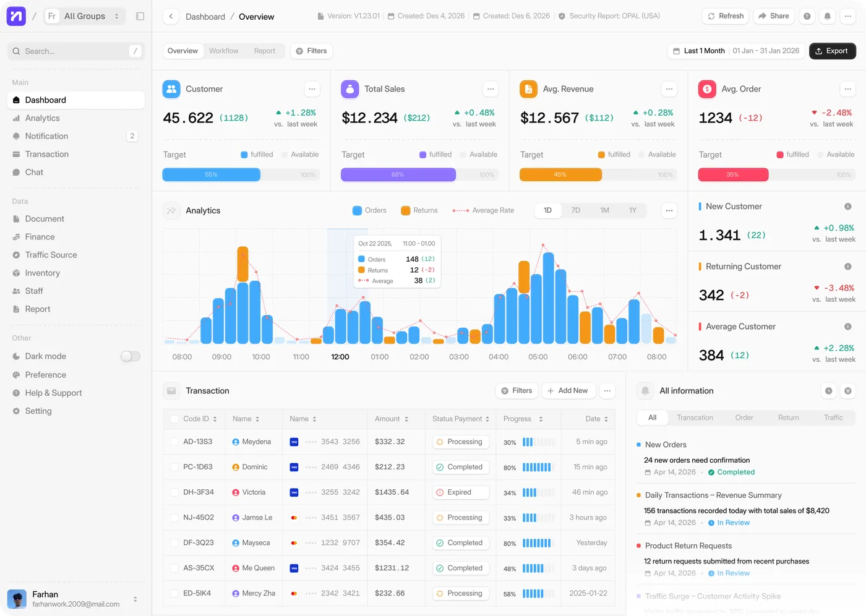Screen dimensions: 866x616
Task: Open top bar more options menu
Action: click(x=847, y=16)
